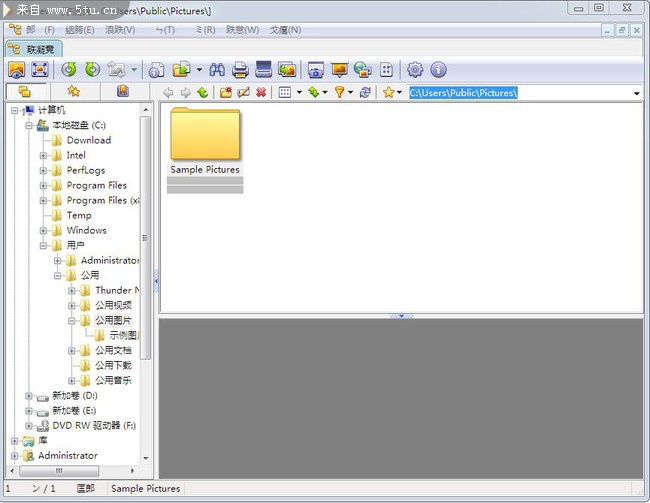
Task: Collapse the 用户 folder node
Action: click(43, 245)
